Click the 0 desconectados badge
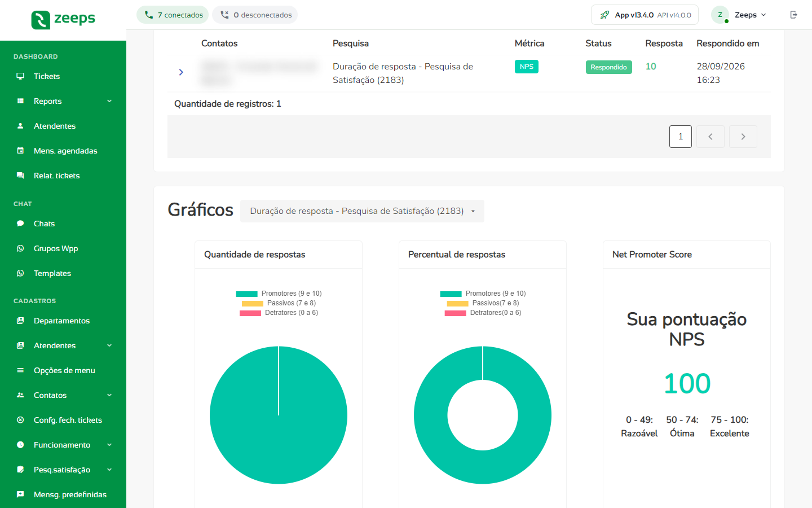Image resolution: width=812 pixels, height=508 pixels. [255, 15]
